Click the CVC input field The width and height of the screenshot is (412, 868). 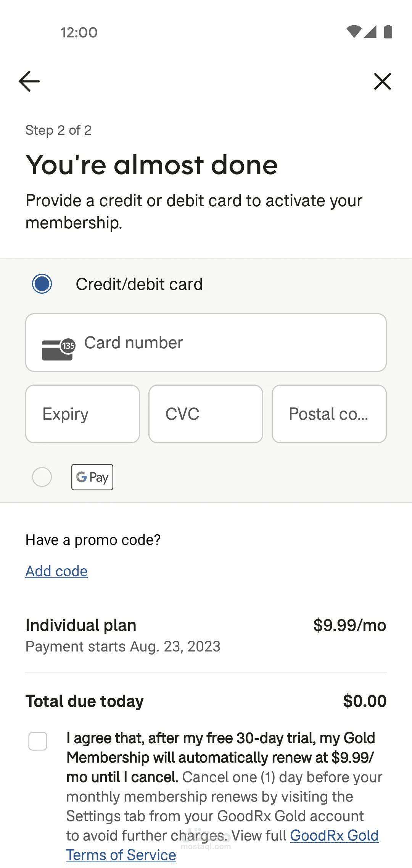[x=206, y=414]
